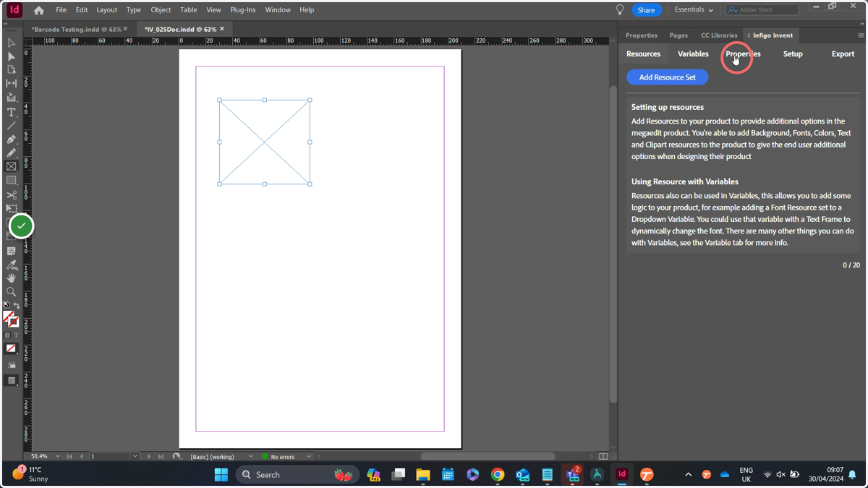Open File Explorer from the taskbar
Screen dimensions: 868x488
pyautogui.click(x=422, y=475)
